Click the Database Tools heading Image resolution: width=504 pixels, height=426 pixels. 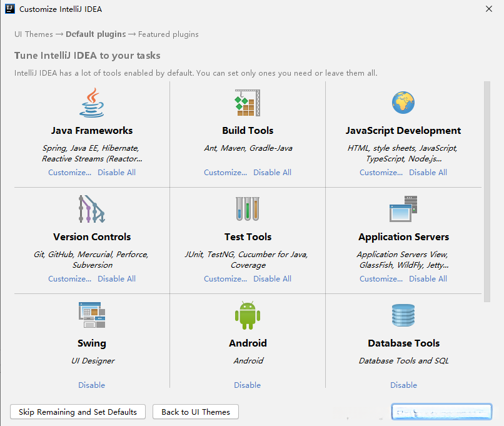pos(403,343)
